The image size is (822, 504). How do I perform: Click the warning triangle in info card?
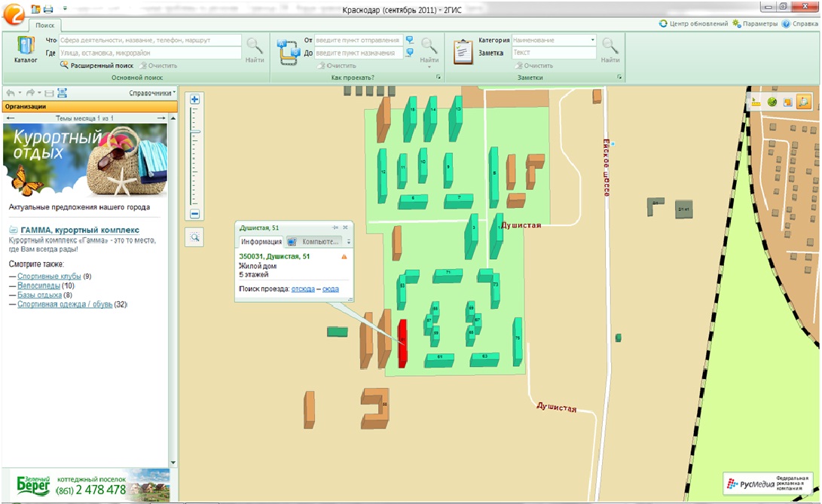point(344,257)
